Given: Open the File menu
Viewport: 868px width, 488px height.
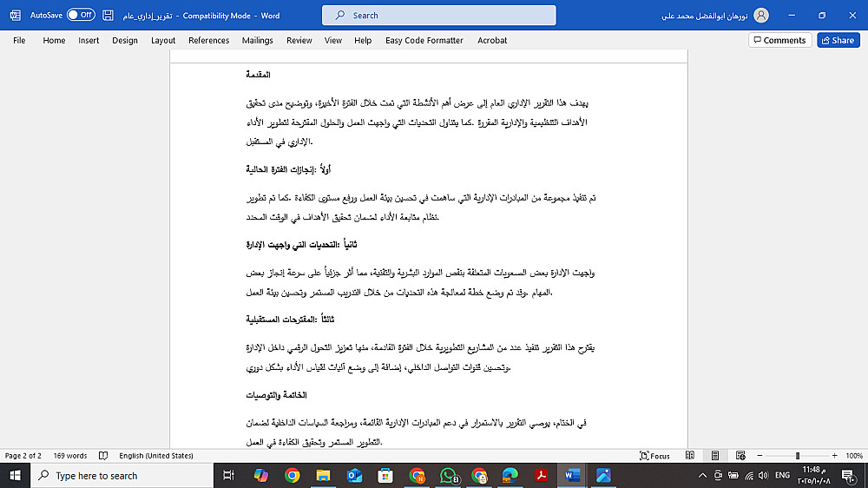Looking at the screenshot, I should 19,41.
